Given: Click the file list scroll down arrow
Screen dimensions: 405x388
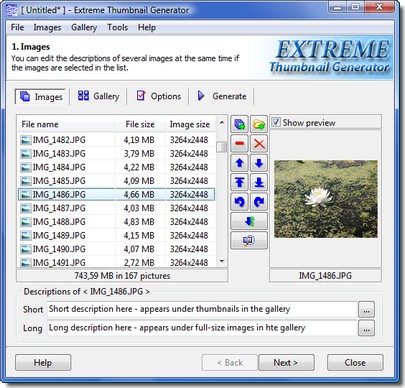Looking at the screenshot, I should (x=222, y=261).
